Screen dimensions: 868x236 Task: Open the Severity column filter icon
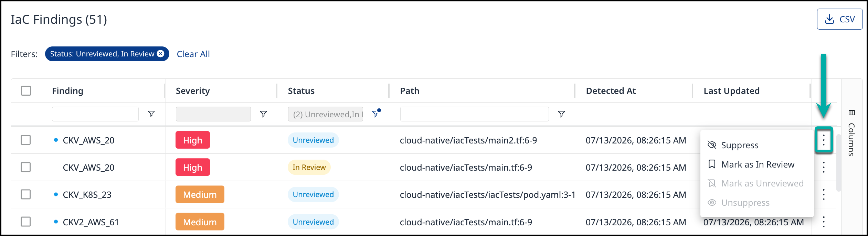click(263, 114)
